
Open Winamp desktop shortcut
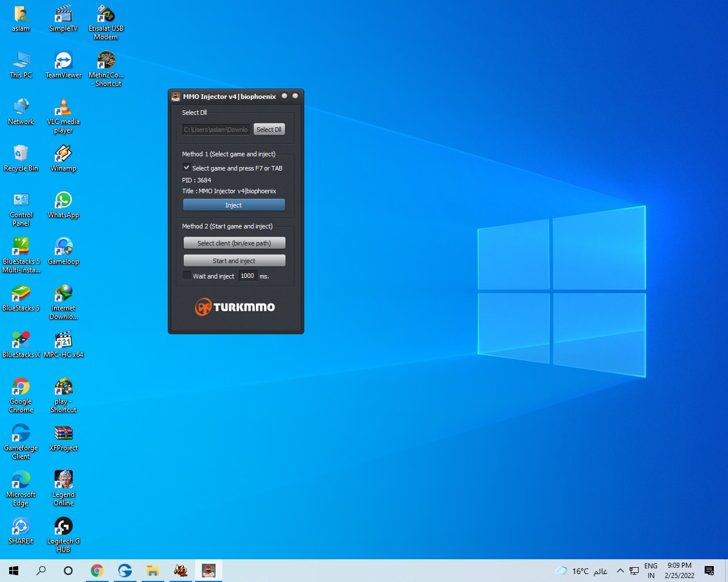[x=63, y=158]
